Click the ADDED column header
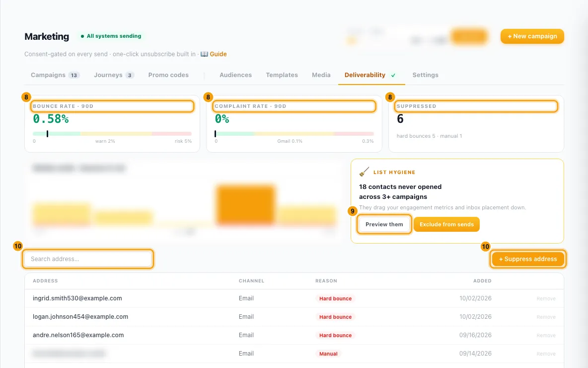 pyautogui.click(x=482, y=281)
